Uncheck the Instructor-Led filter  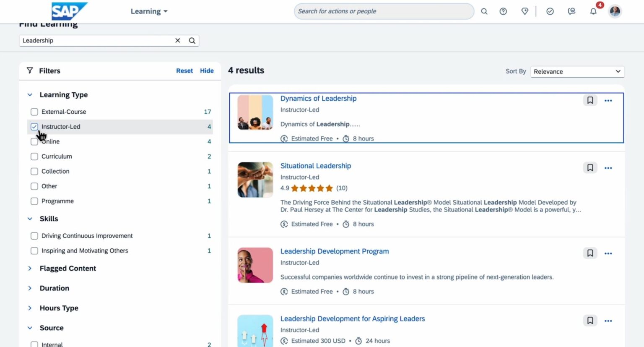click(x=34, y=126)
